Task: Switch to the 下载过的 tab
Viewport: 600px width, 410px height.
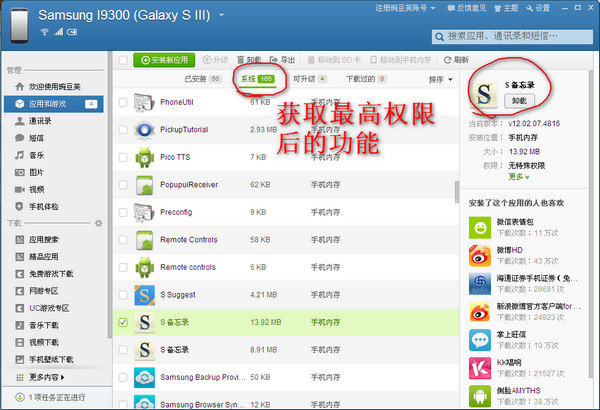Action: click(x=366, y=79)
